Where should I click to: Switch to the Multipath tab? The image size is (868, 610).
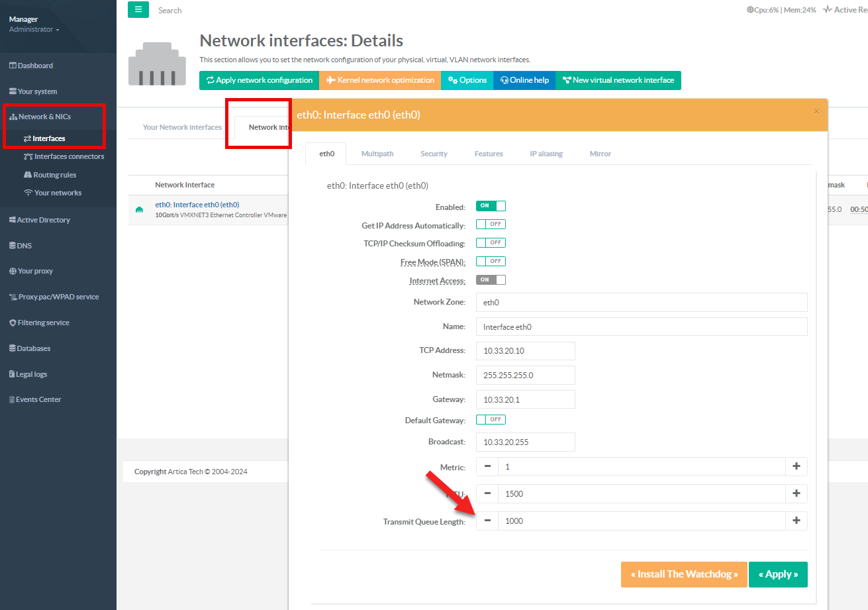tap(377, 154)
